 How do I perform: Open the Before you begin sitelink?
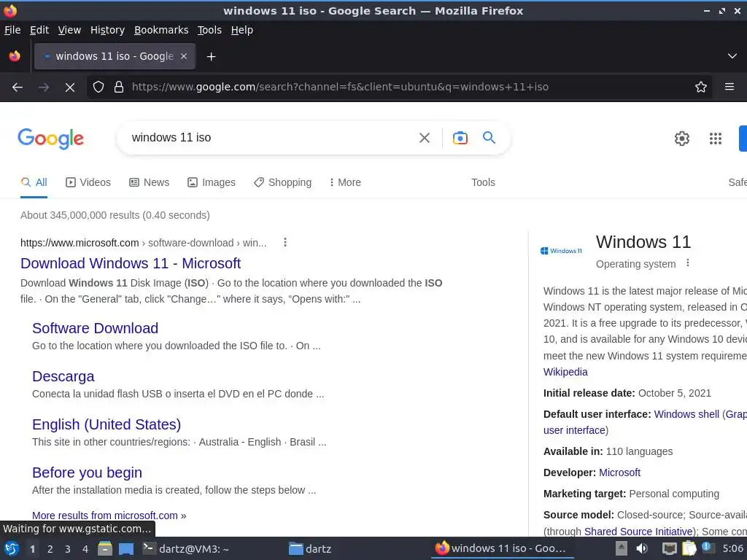click(88, 472)
